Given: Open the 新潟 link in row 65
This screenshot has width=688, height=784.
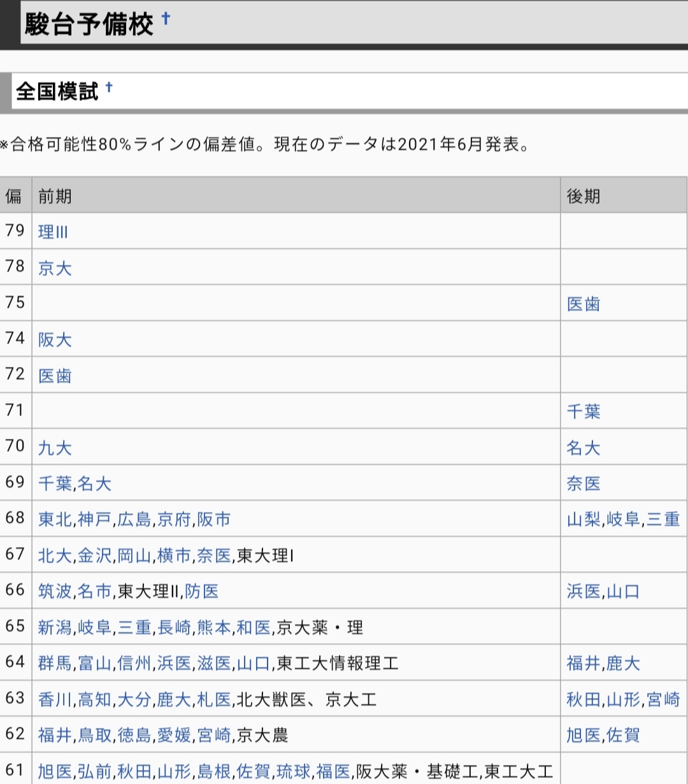Looking at the screenshot, I should click(55, 627).
